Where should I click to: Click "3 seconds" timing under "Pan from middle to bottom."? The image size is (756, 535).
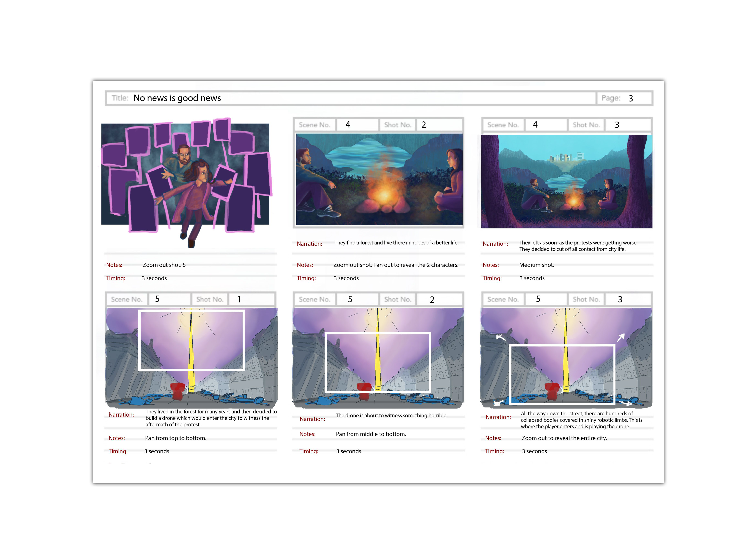coord(348,451)
